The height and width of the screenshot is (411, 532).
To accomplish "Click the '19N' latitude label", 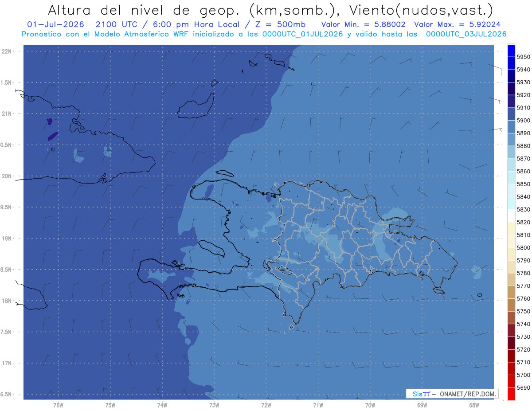I will click(x=7, y=238).
